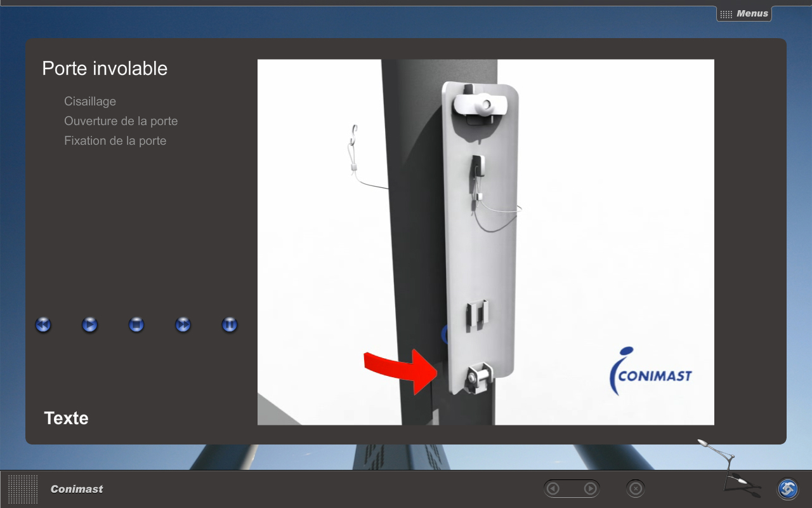Image resolution: width=812 pixels, height=508 pixels.
Task: Click the blue swirl logo icon
Action: 788,489
